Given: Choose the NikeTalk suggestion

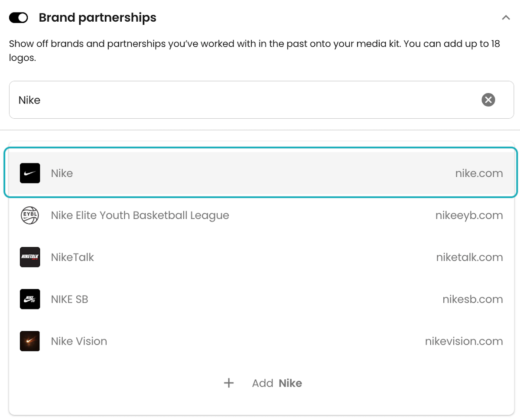Looking at the screenshot, I should pyautogui.click(x=260, y=257).
